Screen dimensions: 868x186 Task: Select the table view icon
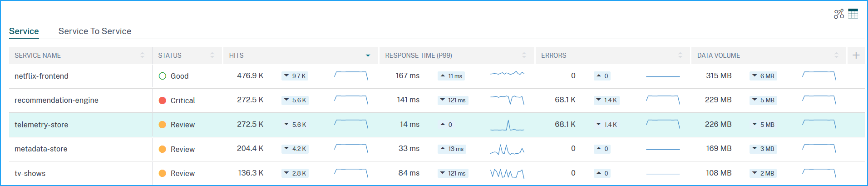(x=853, y=14)
